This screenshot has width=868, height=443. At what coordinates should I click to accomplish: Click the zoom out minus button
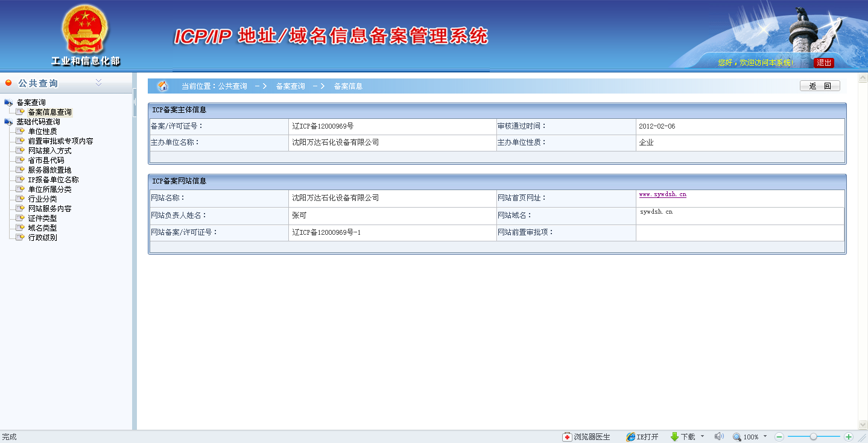pyautogui.click(x=779, y=436)
